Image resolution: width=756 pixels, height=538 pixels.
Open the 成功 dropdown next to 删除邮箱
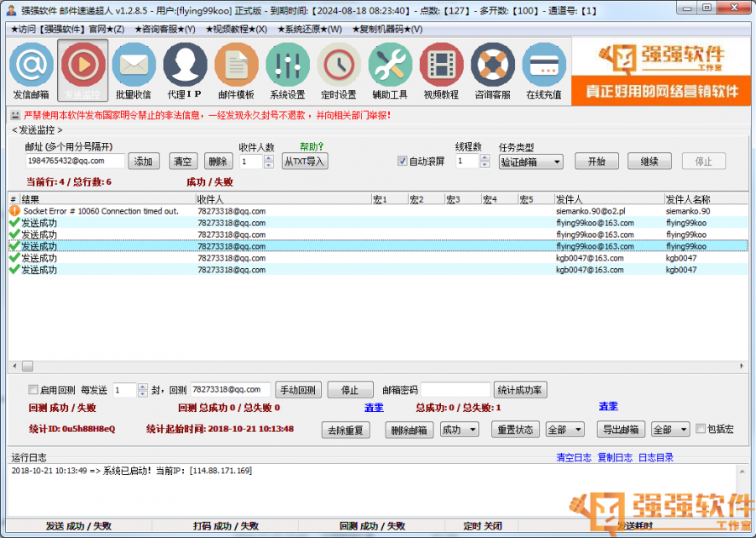[459, 430]
